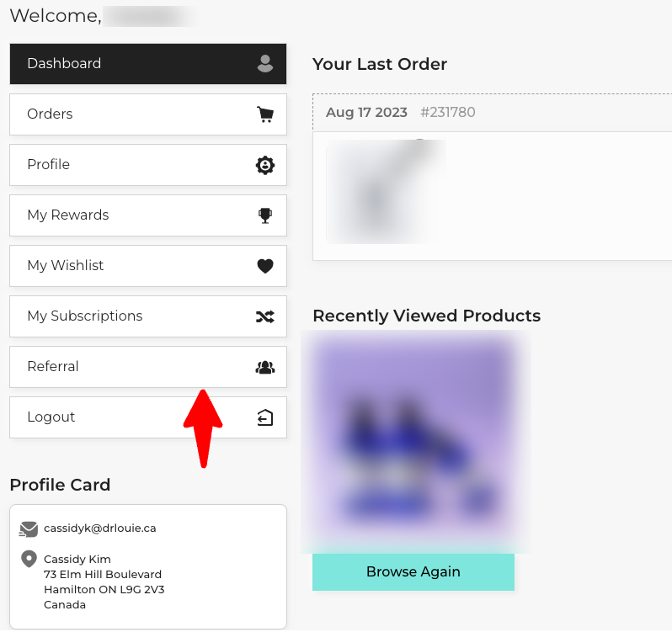Screen dimensions: 672x632
Task: Go to My Subscriptions section
Action: coord(148,316)
